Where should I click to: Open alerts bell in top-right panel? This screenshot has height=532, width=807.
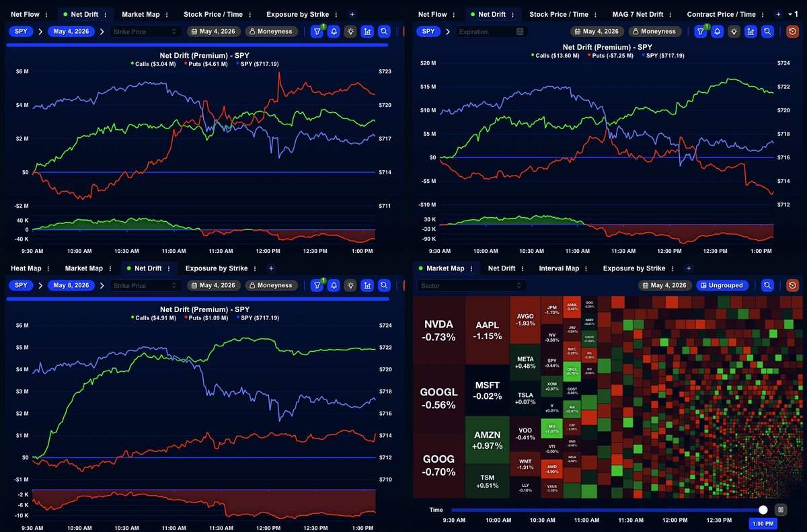pyautogui.click(x=717, y=31)
